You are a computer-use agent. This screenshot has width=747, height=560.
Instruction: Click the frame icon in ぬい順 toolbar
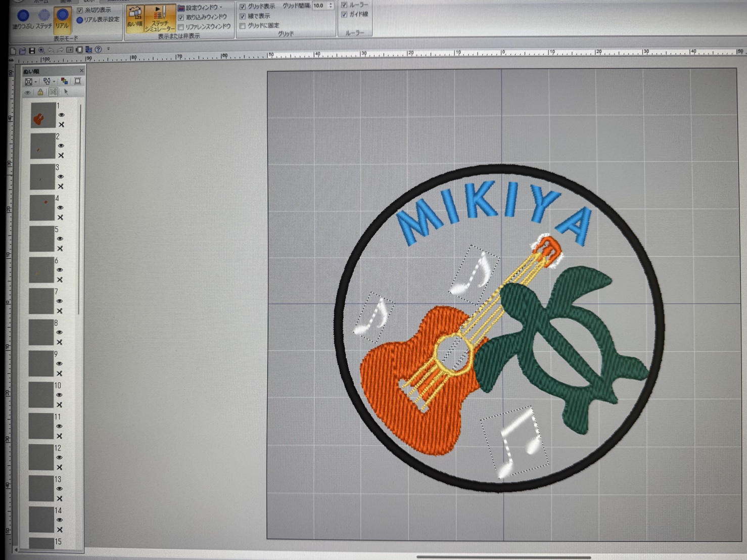click(x=77, y=81)
